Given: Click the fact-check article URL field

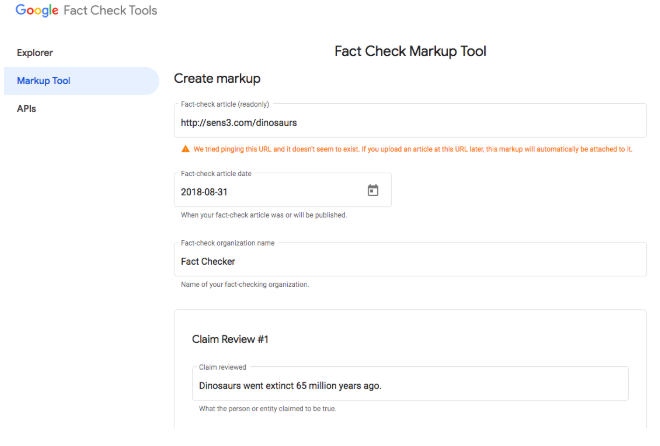Looking at the screenshot, I should click(410, 122).
